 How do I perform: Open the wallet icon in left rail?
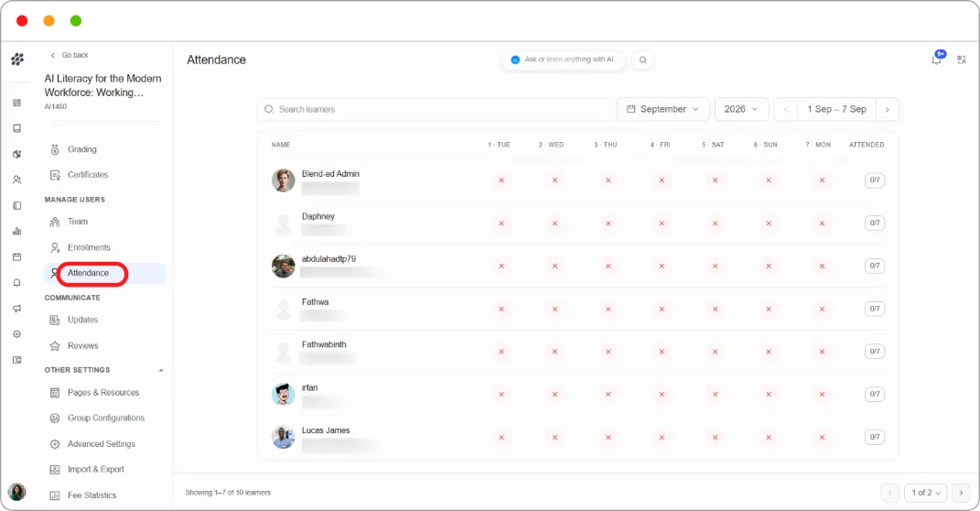coord(16,360)
